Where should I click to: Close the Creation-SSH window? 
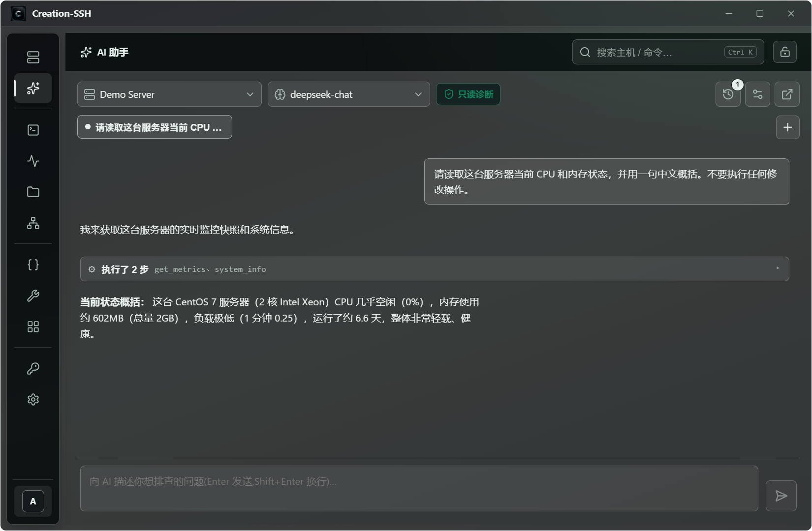(791, 13)
